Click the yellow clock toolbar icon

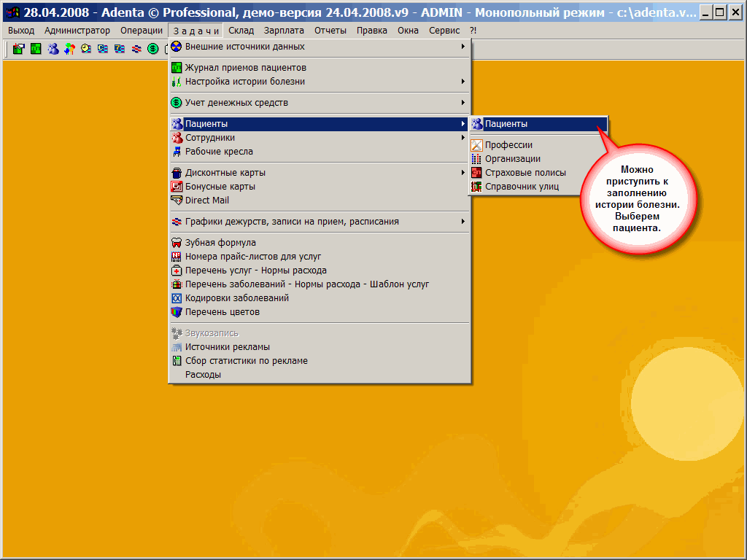(x=86, y=49)
